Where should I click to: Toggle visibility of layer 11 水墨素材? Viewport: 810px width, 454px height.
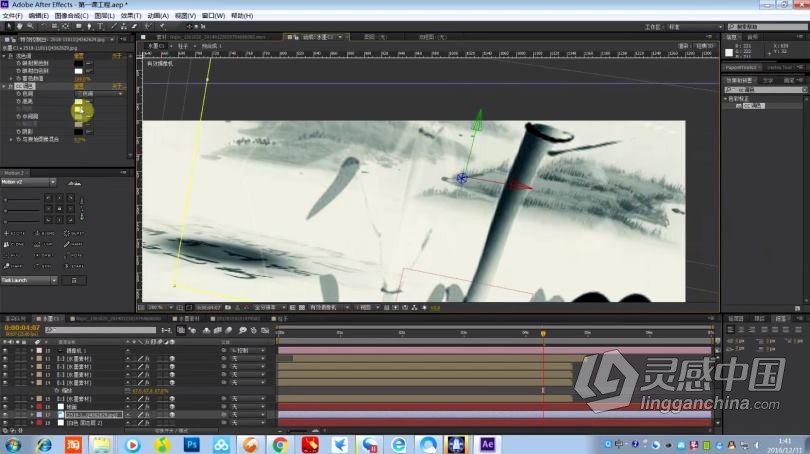click(5, 358)
